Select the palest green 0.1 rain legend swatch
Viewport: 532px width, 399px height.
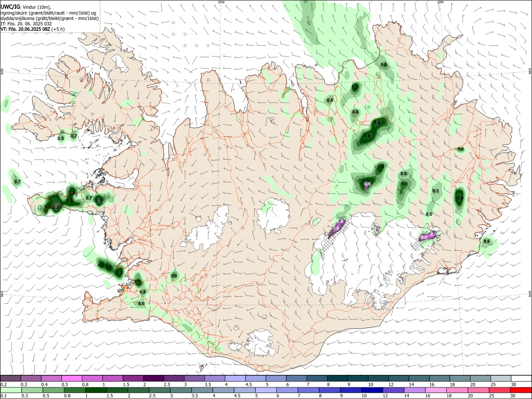click(10, 390)
